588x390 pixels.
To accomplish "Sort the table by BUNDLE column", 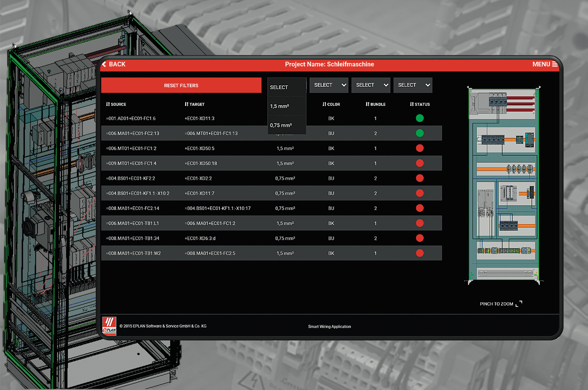I will pos(375,104).
